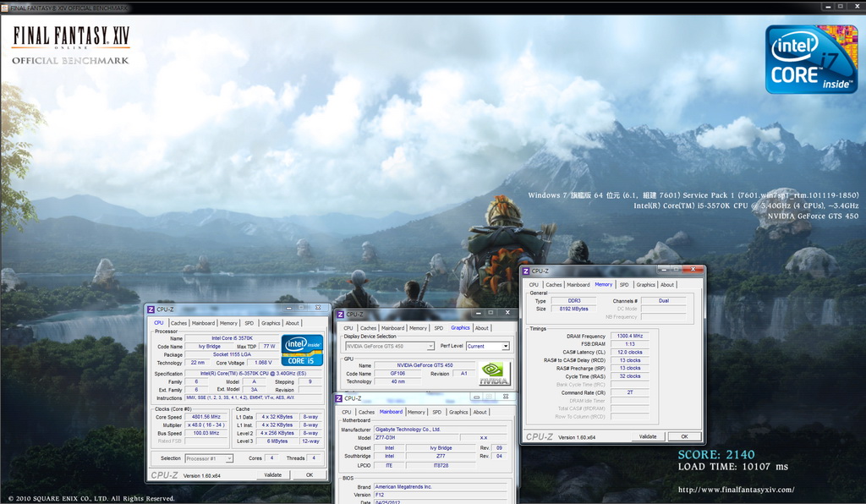
Task: Click the Final Fantasy XIV Official Benchmark logo
Action: tap(71, 46)
